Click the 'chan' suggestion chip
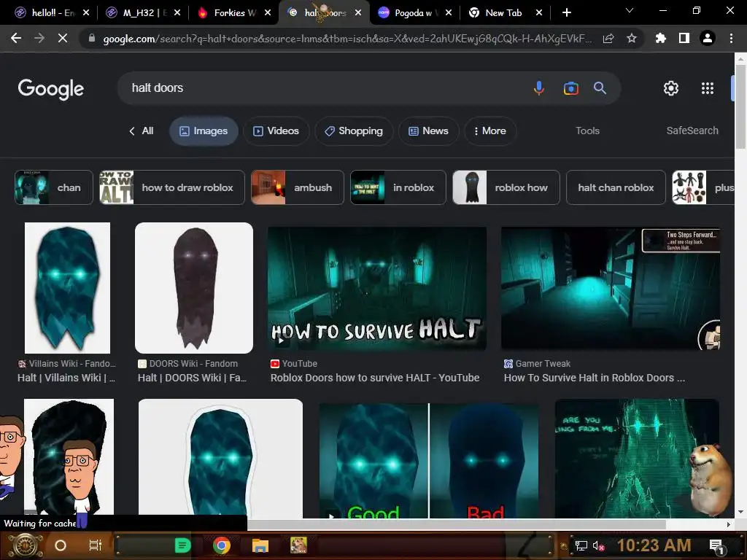 pyautogui.click(x=54, y=187)
